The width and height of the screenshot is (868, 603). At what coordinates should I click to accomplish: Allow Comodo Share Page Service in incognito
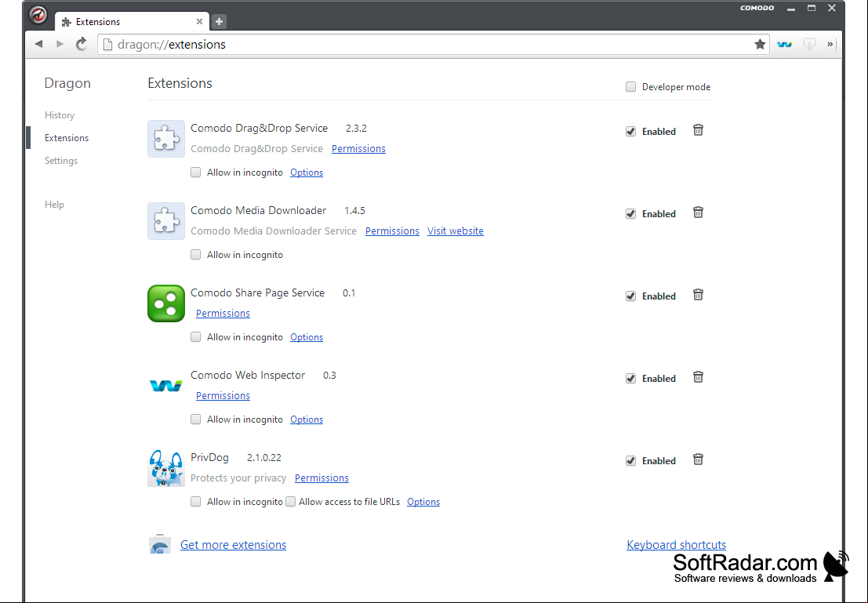[195, 336]
